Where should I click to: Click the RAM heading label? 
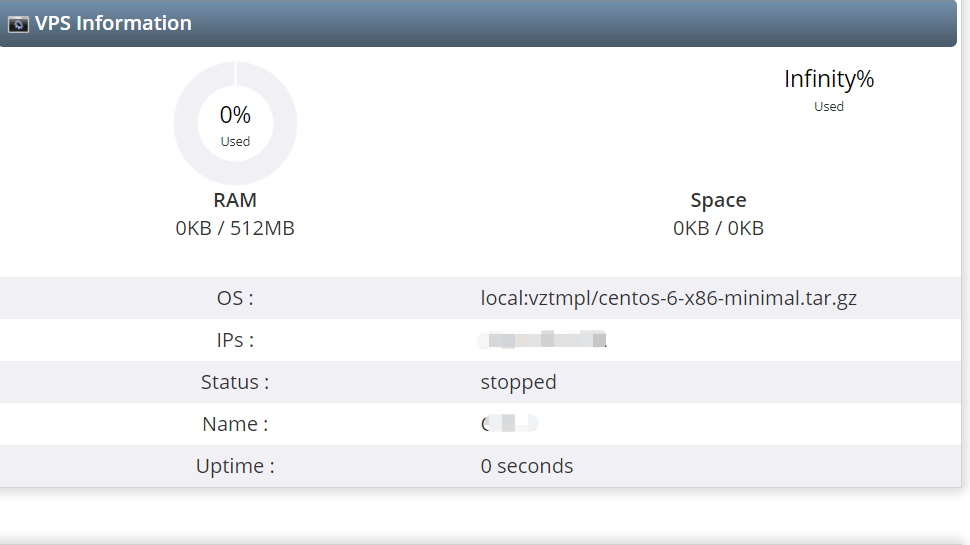235,200
